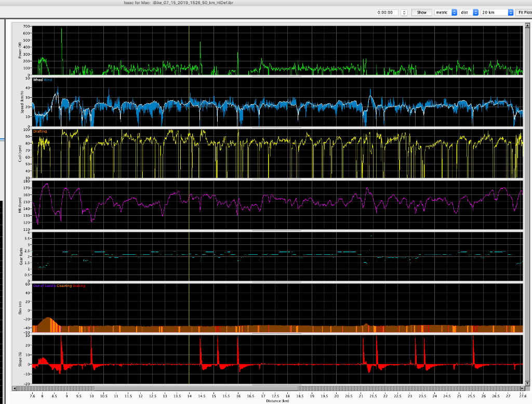Click the hill peak in elevation plot
Viewport: 532px width, 404px height.
click(x=48, y=318)
